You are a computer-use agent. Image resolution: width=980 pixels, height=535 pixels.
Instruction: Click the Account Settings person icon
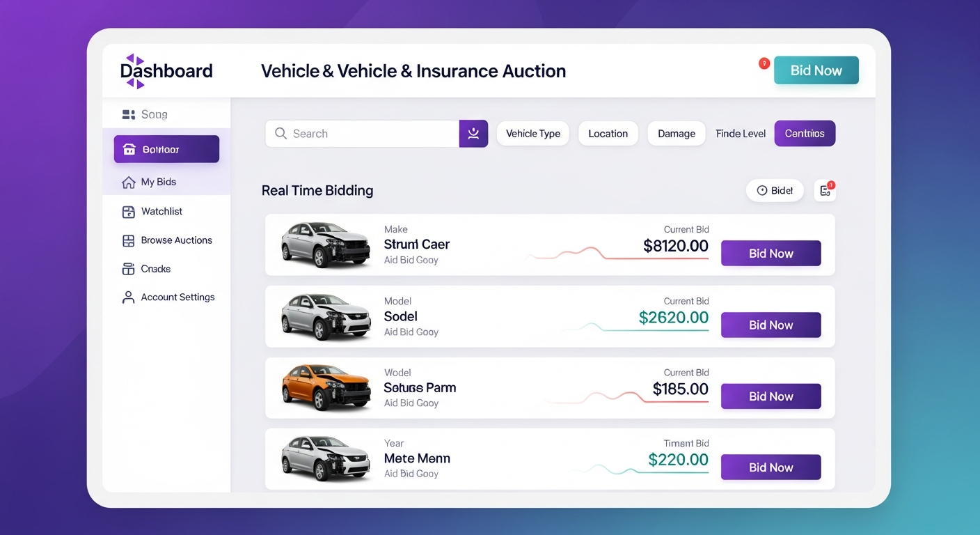(x=128, y=297)
